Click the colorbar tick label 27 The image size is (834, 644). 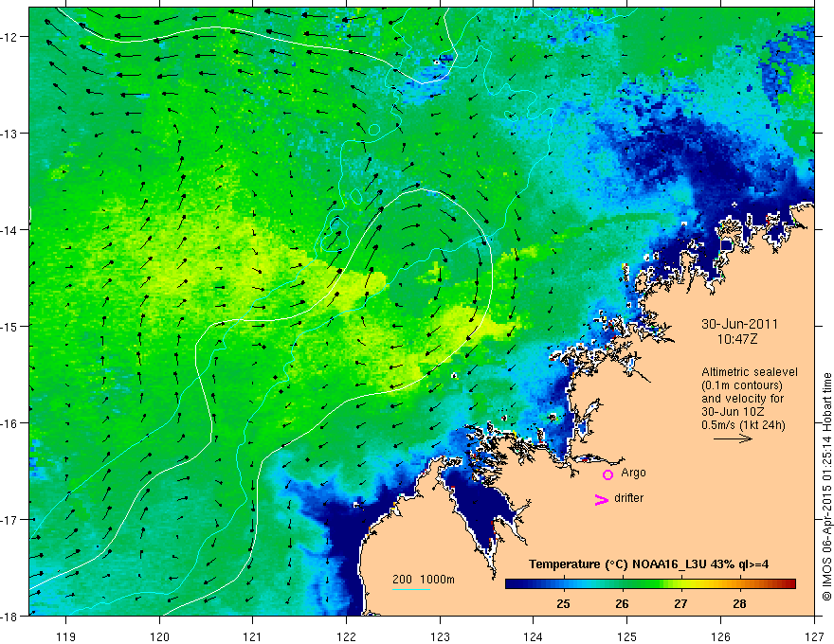coord(680,603)
